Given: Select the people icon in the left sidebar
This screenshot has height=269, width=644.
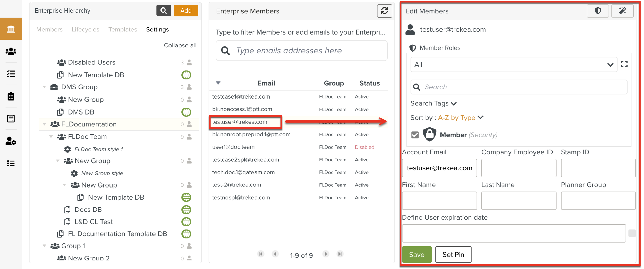Looking at the screenshot, I should pyautogui.click(x=11, y=51).
